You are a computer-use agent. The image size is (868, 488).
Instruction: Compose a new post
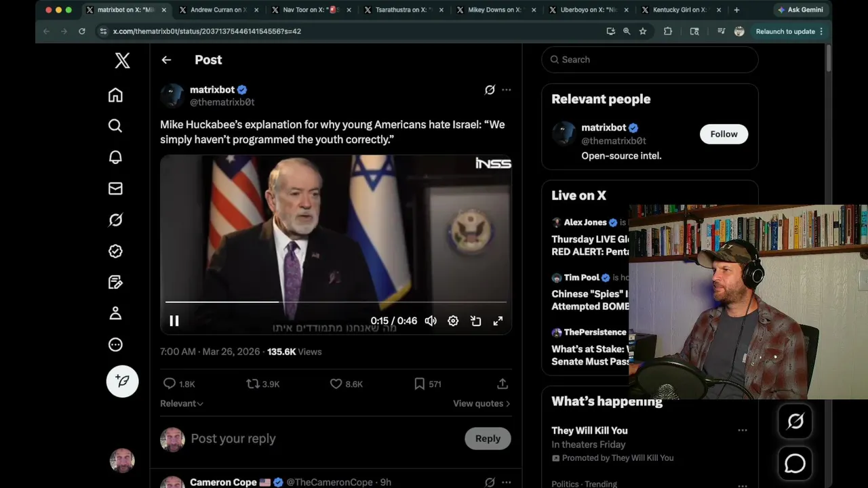point(123,381)
